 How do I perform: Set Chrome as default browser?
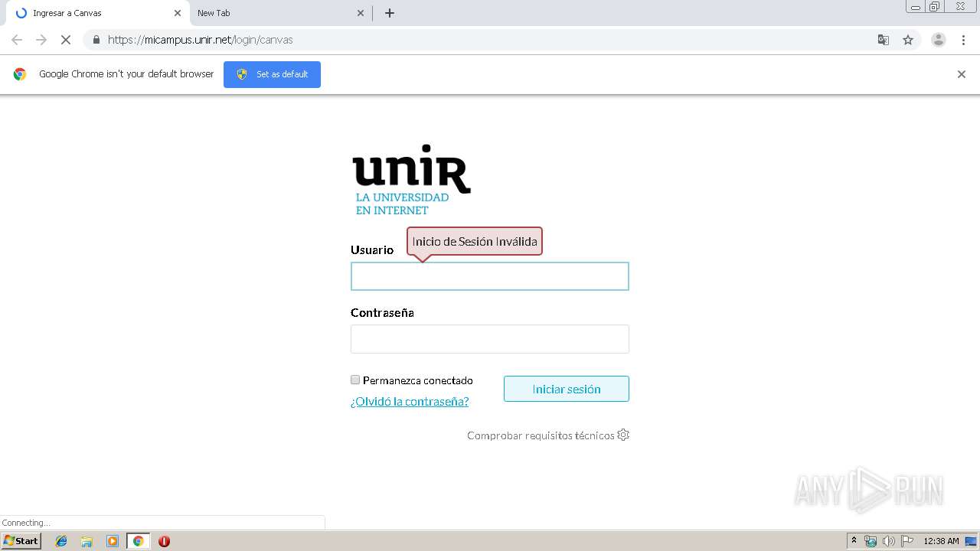tap(272, 74)
